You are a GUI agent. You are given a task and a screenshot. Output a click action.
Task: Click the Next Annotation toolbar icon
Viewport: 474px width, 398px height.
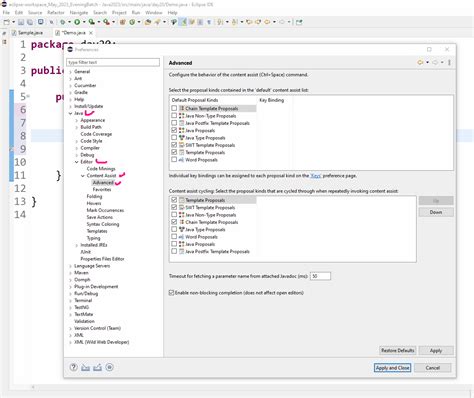pos(220,22)
